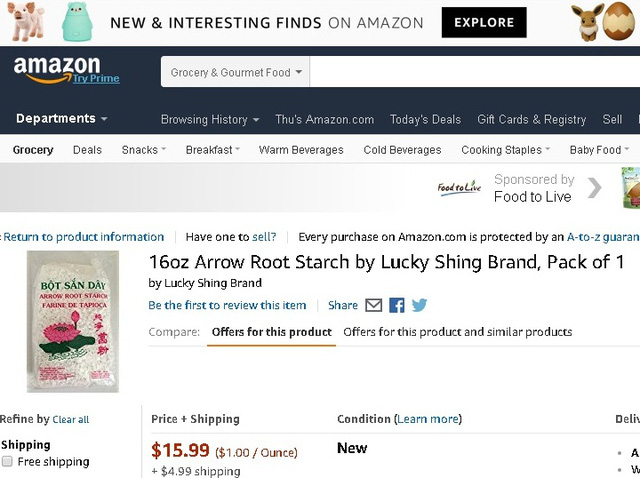This screenshot has height=478, width=640.
Task: Enable the Free shipping checkbox
Action: tap(8, 462)
